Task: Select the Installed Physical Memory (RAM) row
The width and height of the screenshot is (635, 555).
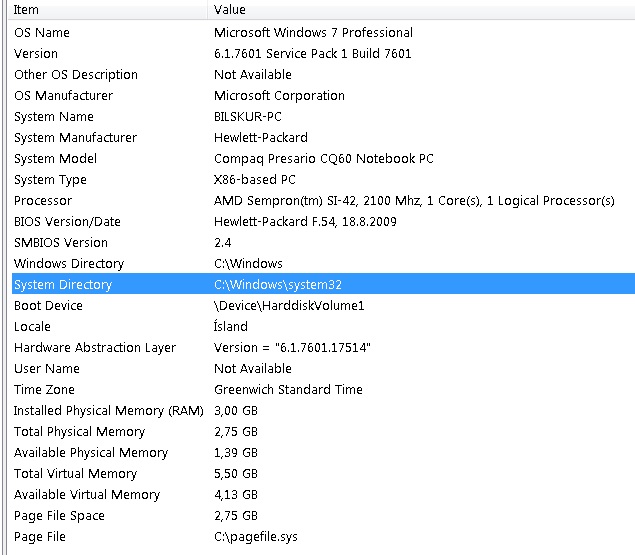Action: pos(108,411)
